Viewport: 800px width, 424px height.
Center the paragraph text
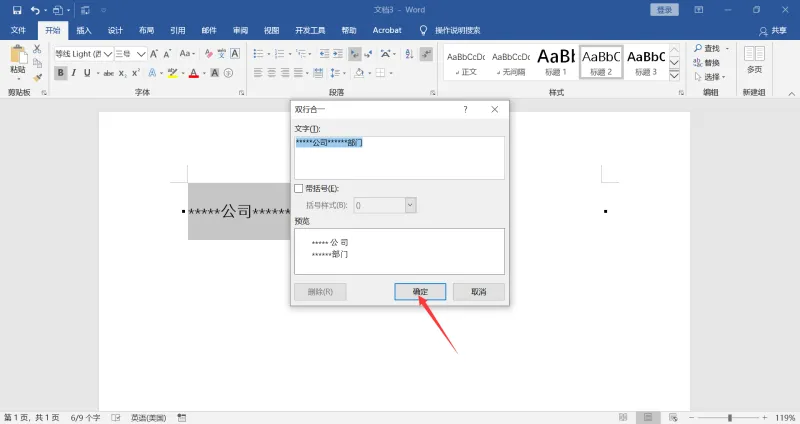271,73
